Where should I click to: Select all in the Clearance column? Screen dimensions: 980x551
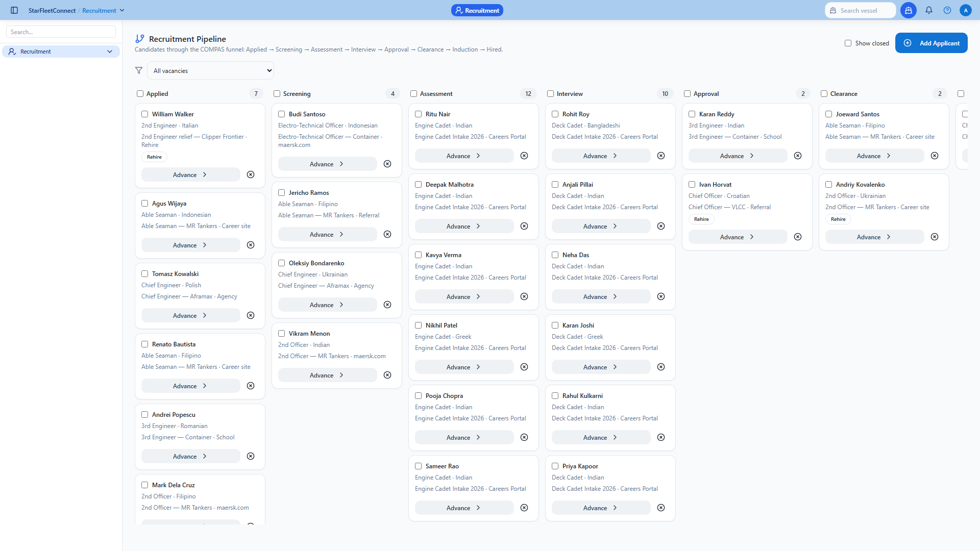point(824,94)
